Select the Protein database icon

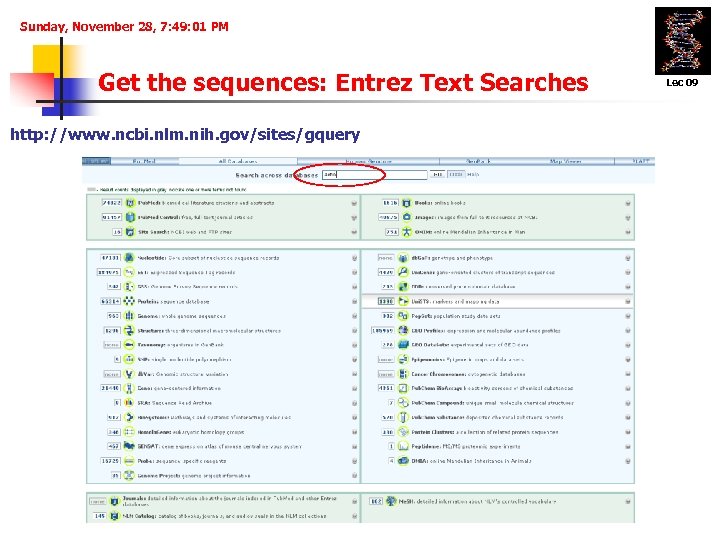click(129, 301)
